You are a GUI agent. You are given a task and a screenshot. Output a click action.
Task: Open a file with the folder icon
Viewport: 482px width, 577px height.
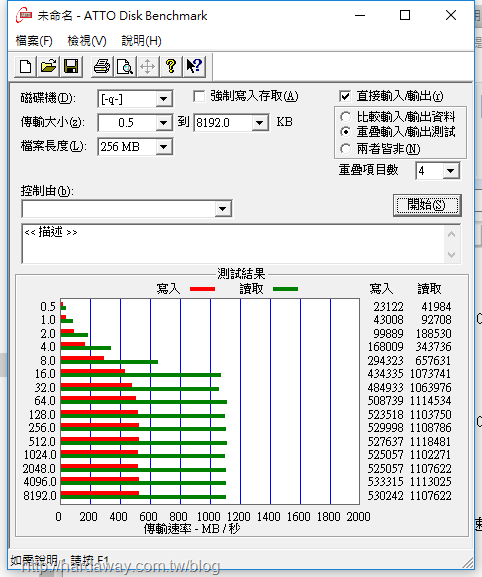click(x=48, y=67)
